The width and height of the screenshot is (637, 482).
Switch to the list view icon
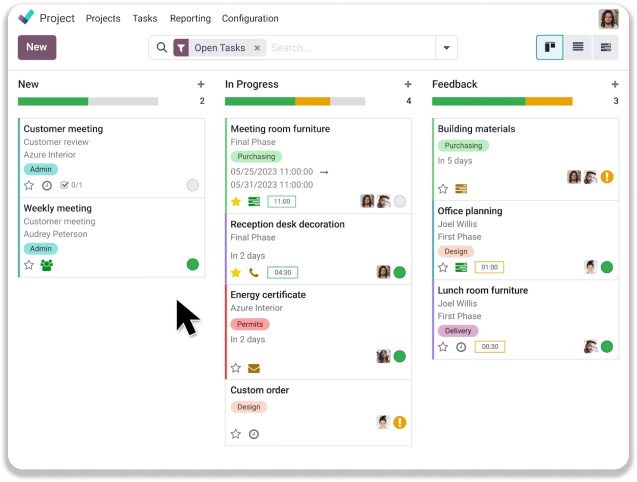[577, 47]
